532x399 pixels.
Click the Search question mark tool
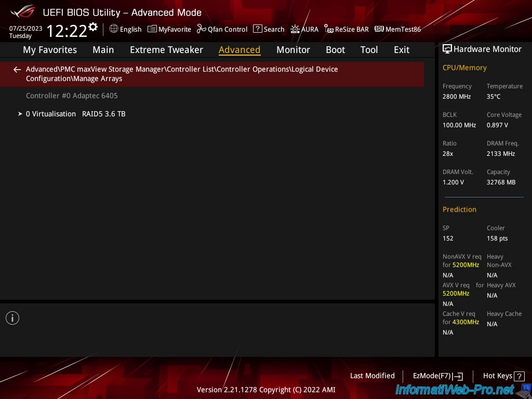[269, 29]
